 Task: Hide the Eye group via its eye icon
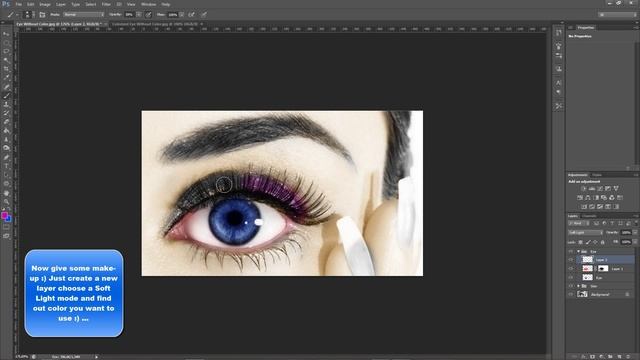(x=571, y=251)
